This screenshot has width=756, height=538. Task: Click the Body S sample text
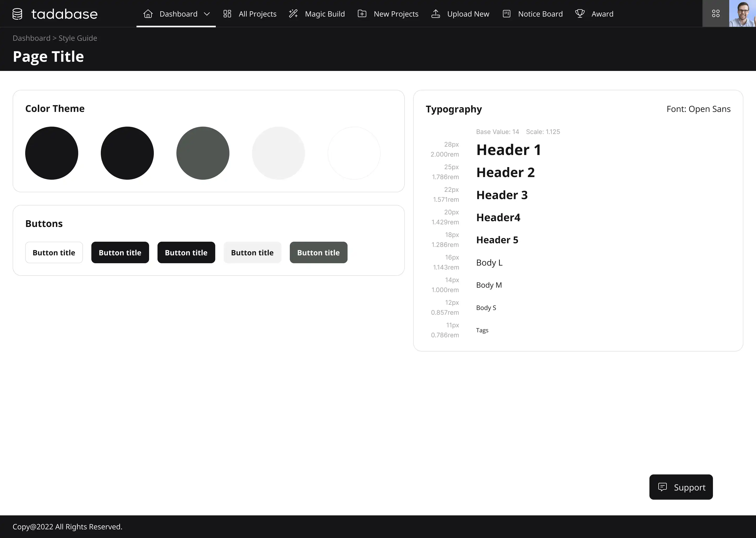[x=486, y=308]
